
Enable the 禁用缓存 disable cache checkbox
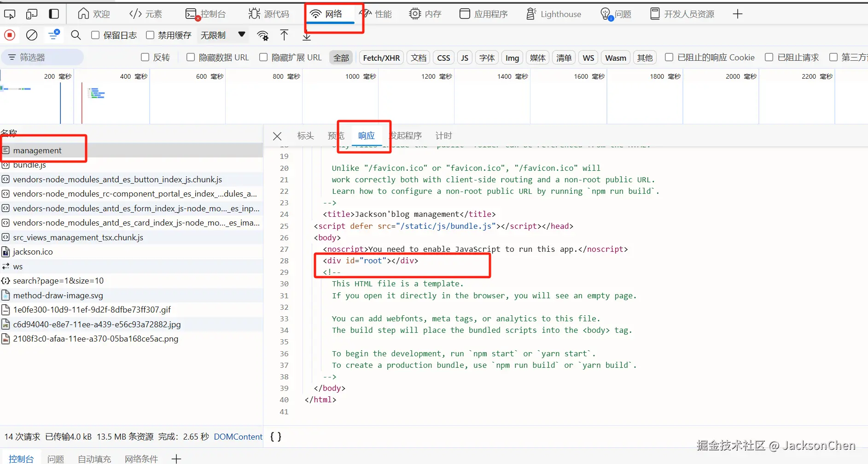click(150, 35)
